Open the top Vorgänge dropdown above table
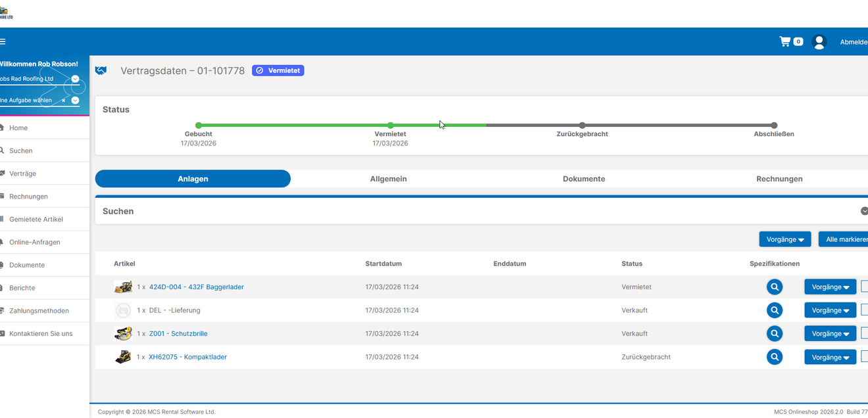The width and height of the screenshot is (868, 418). pos(785,239)
